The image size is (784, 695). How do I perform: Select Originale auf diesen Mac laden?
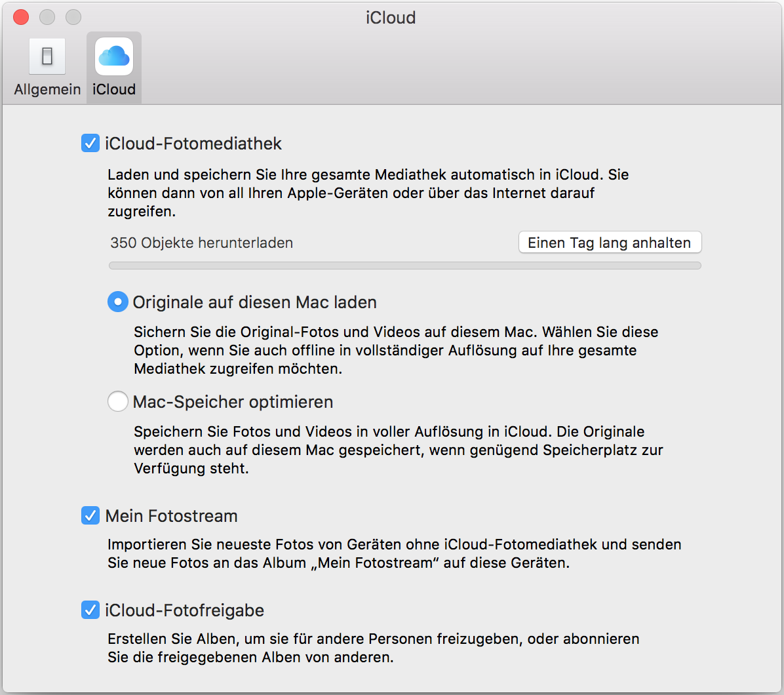[x=118, y=302]
